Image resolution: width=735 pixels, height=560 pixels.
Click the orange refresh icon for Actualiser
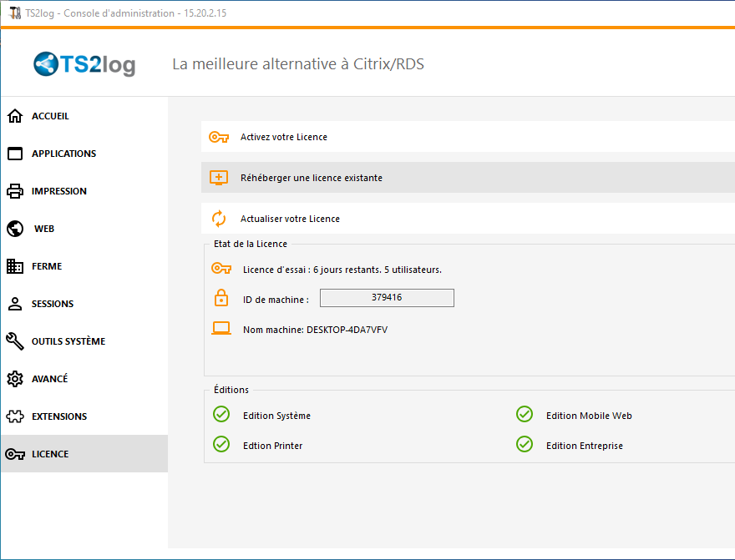[219, 219]
